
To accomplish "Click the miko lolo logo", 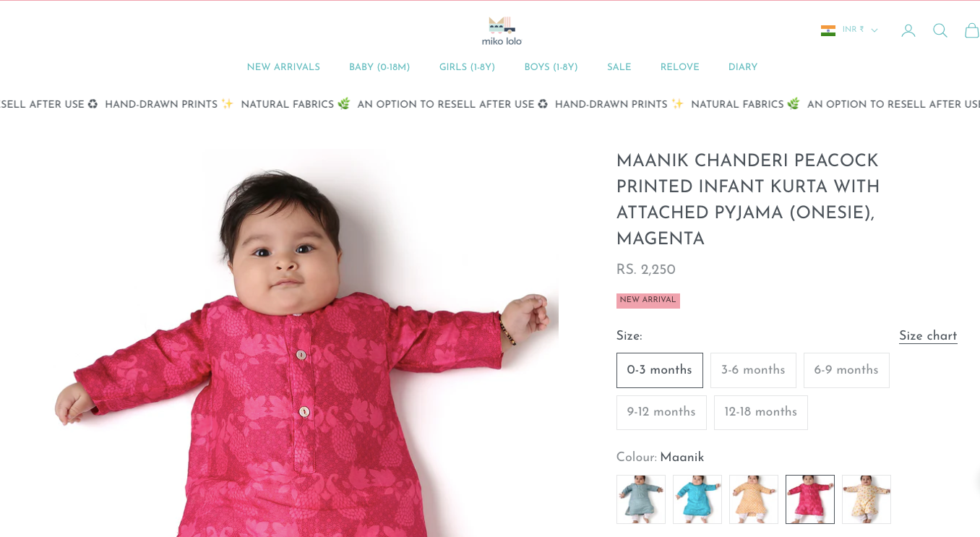I will [x=502, y=31].
